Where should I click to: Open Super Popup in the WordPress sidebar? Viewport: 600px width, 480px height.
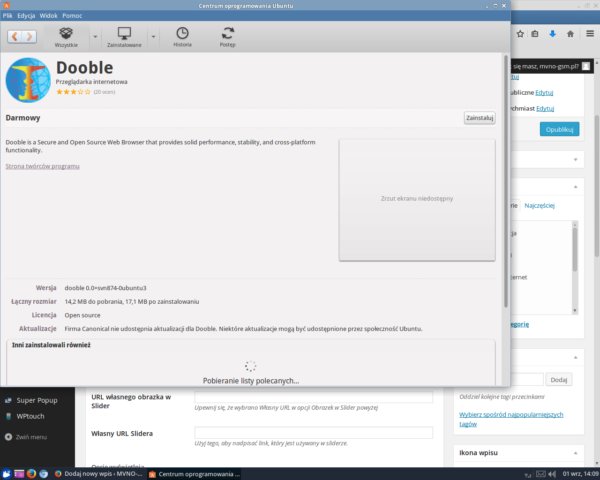(37, 400)
